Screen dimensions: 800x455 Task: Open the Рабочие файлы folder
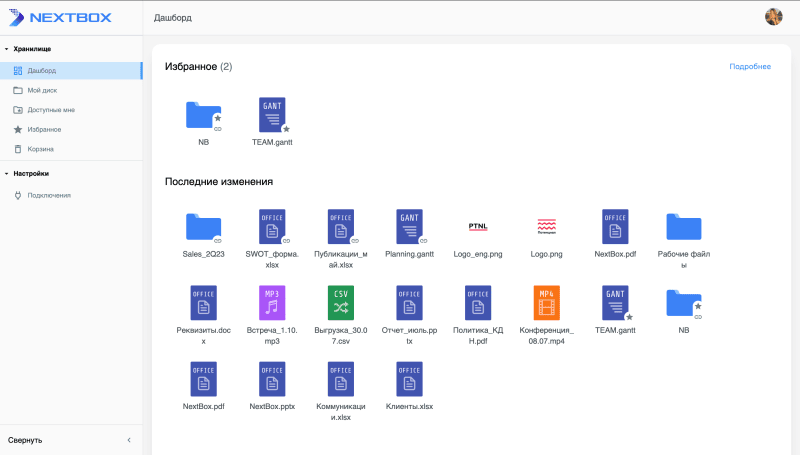(684, 227)
